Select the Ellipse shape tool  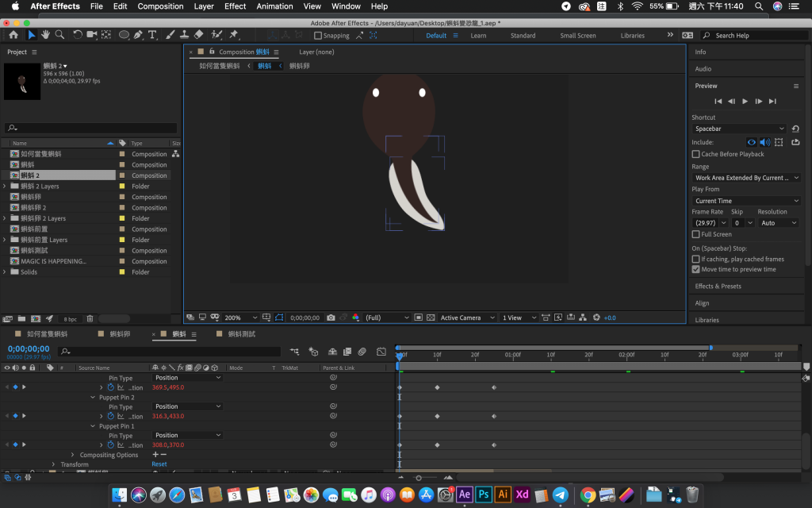click(x=124, y=35)
